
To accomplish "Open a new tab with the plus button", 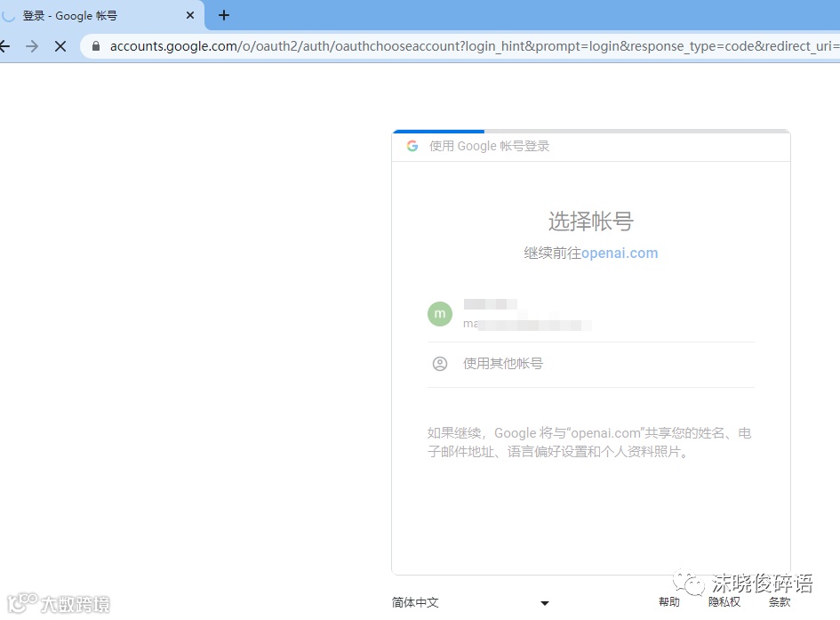I will (x=224, y=15).
